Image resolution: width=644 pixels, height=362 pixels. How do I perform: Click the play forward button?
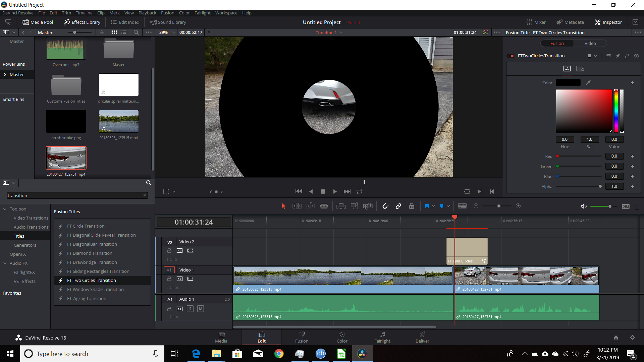click(x=335, y=191)
